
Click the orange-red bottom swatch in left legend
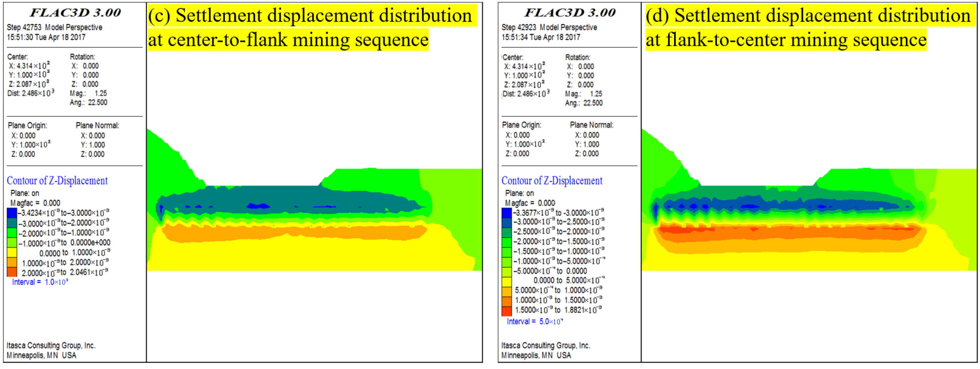coord(12,272)
